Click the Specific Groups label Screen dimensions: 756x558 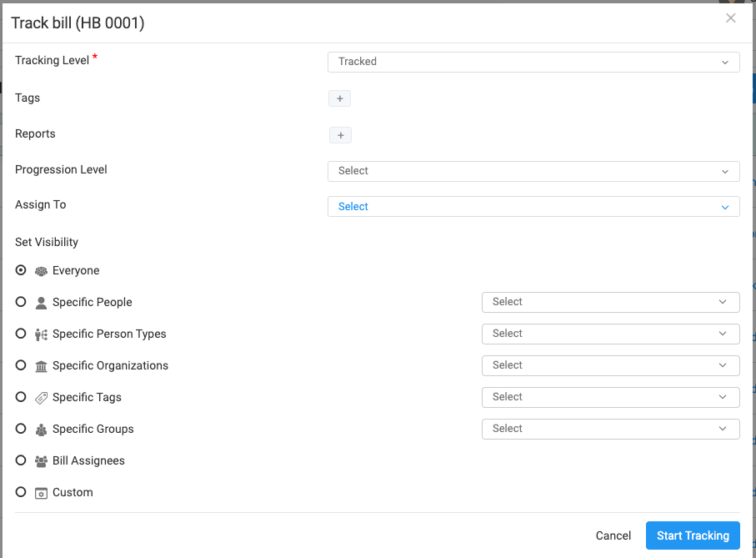[x=93, y=430]
